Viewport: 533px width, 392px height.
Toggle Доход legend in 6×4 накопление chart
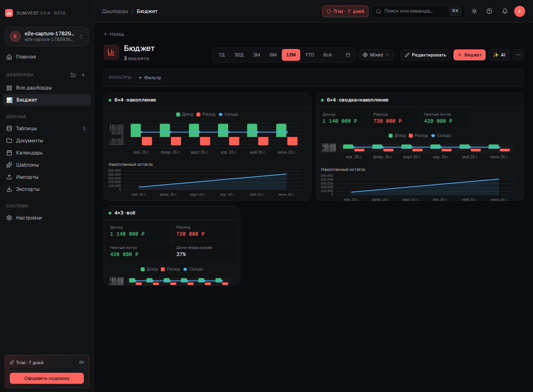coord(185,114)
